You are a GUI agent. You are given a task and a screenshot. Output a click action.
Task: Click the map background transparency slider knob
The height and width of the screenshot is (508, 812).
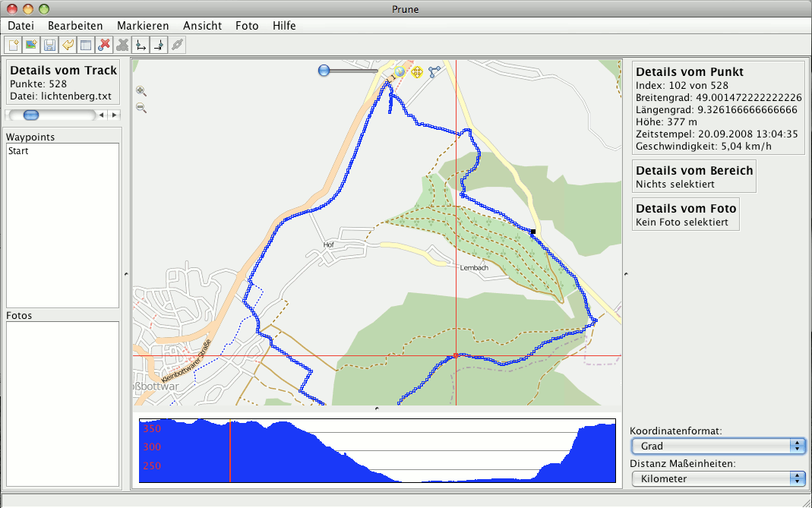coord(324,71)
